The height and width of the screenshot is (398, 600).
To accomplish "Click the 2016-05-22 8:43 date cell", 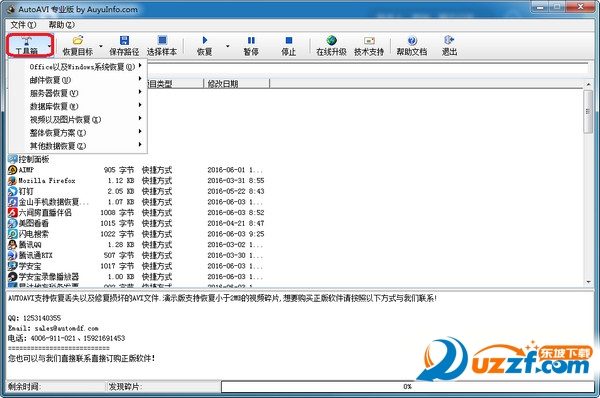I will coord(236,191).
